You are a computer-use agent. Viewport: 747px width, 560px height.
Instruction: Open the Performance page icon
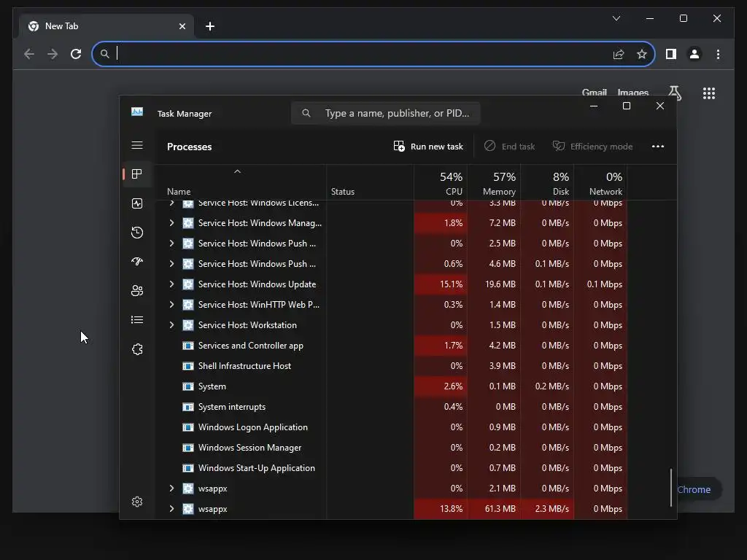tap(137, 204)
